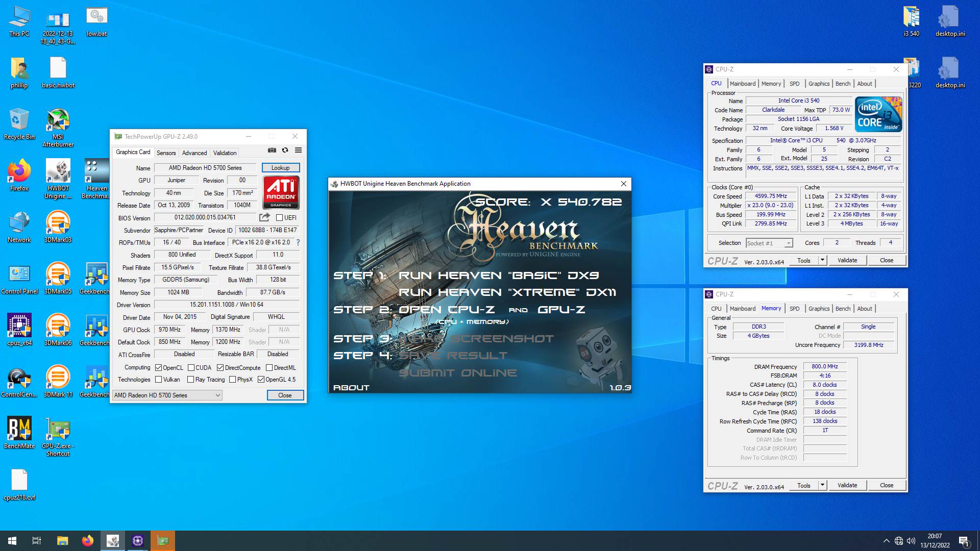Click the ATI Radeon logo in GPU-Z

(x=281, y=193)
